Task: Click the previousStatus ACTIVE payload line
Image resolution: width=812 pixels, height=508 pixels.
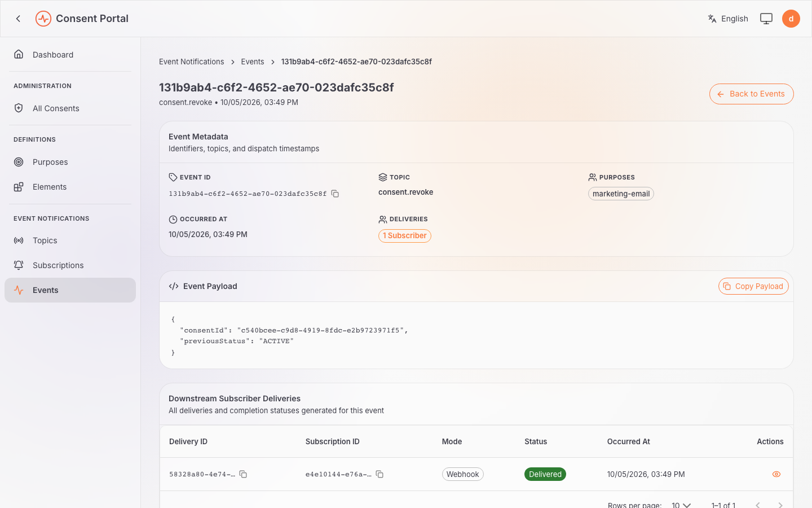Action: (x=237, y=341)
